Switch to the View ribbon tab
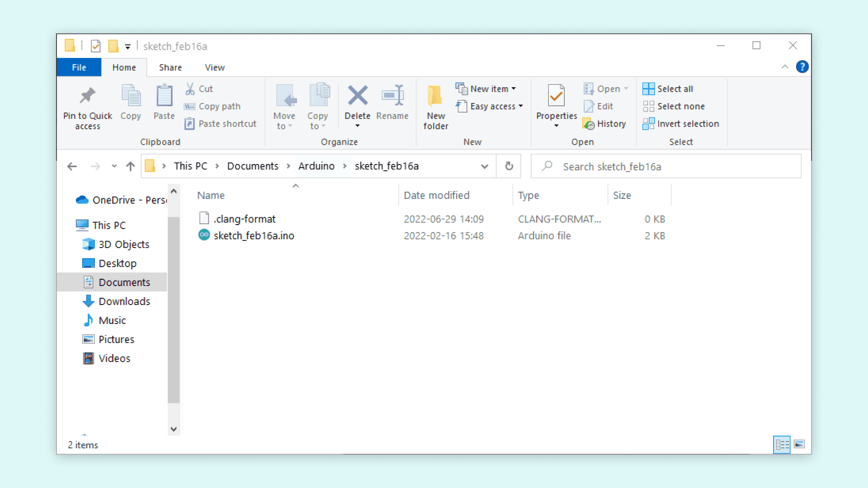Image resolution: width=868 pixels, height=488 pixels. [x=214, y=67]
